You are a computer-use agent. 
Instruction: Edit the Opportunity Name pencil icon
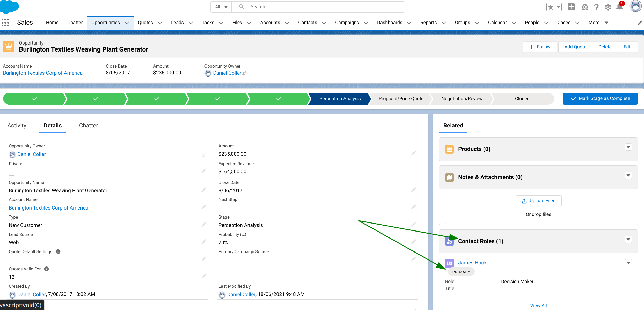204,190
